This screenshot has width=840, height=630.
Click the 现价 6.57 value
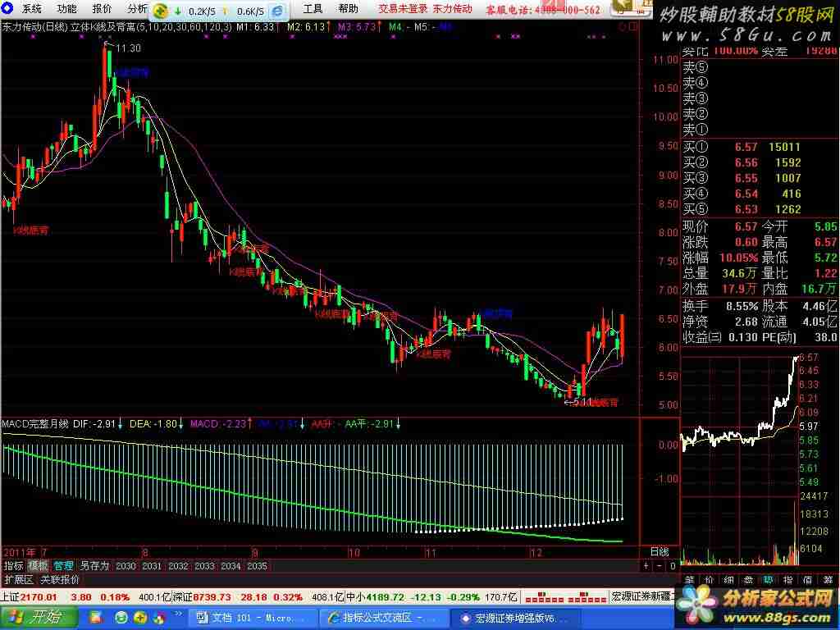click(x=746, y=226)
